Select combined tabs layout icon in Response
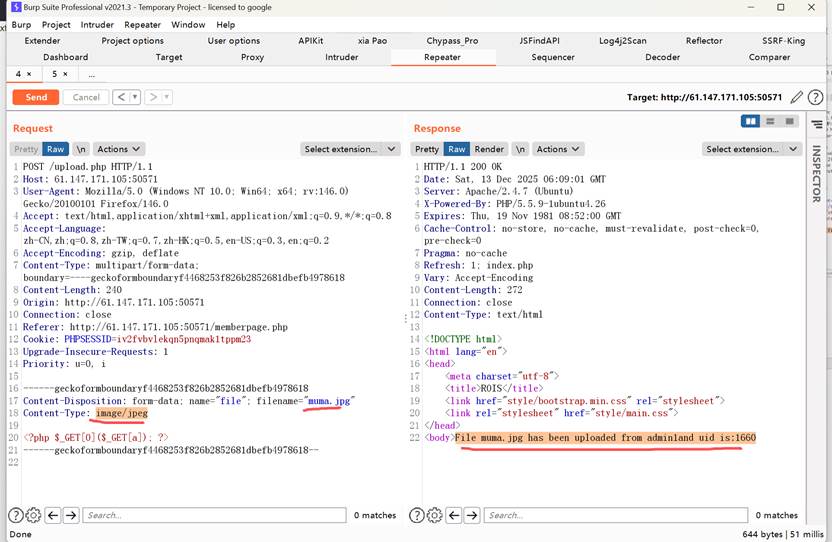Viewport: 832px width, 542px height. 790,122
